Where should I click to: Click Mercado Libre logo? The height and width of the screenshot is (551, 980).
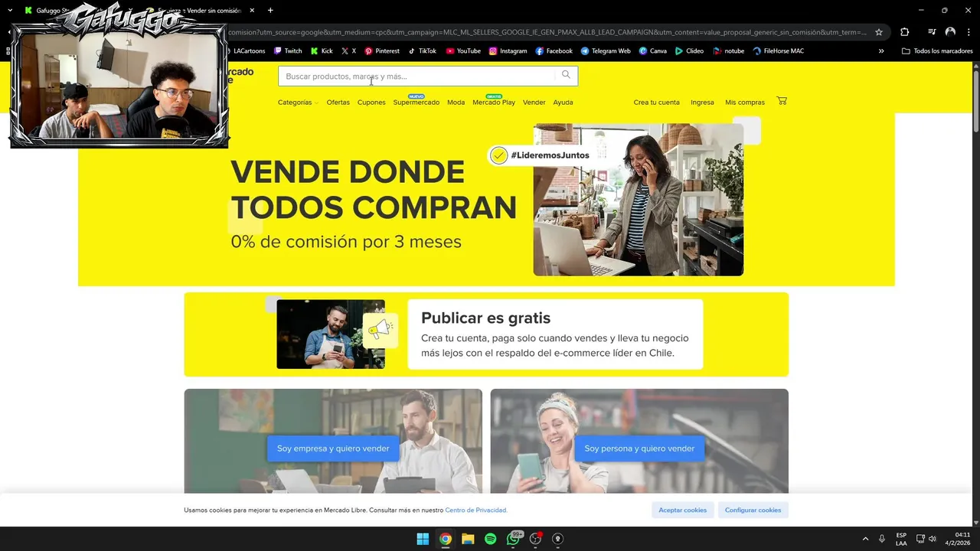[x=240, y=76]
